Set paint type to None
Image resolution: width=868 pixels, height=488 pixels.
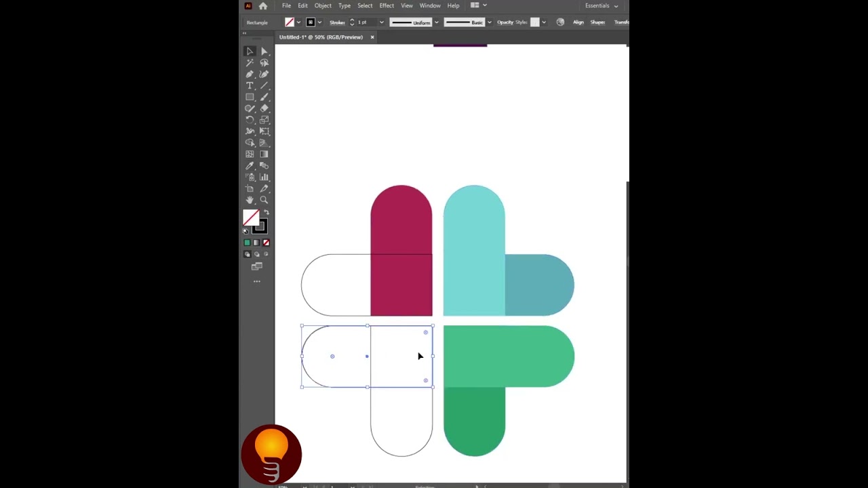pyautogui.click(x=266, y=243)
